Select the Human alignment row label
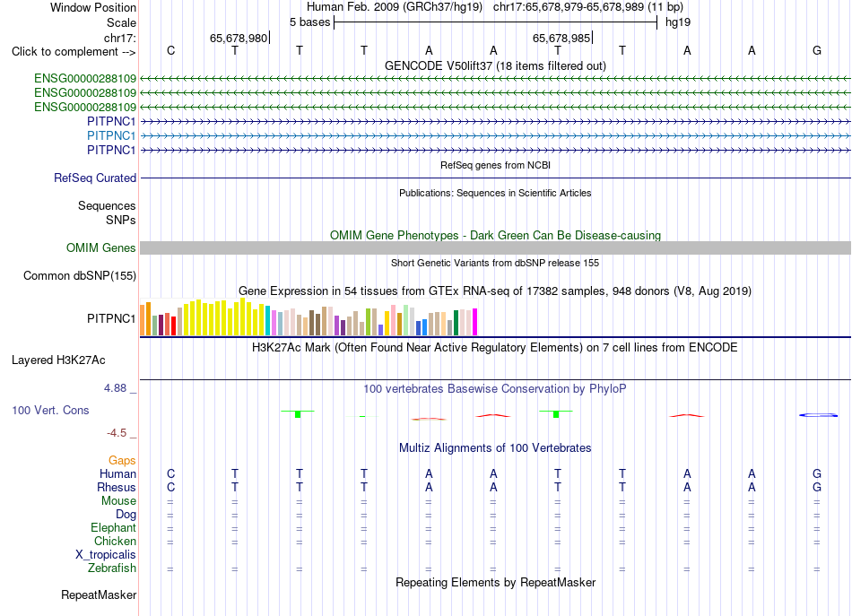Image resolution: width=852 pixels, height=616 pixels. (117, 473)
